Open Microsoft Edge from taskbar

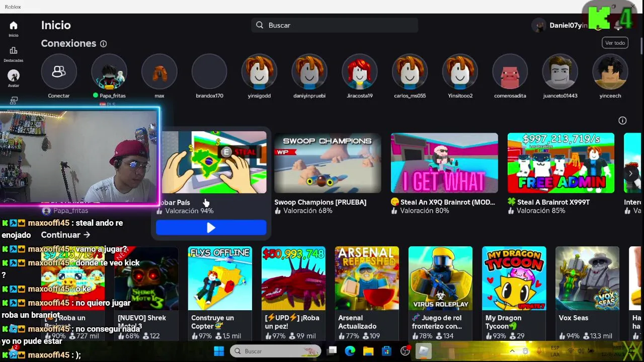point(350,351)
